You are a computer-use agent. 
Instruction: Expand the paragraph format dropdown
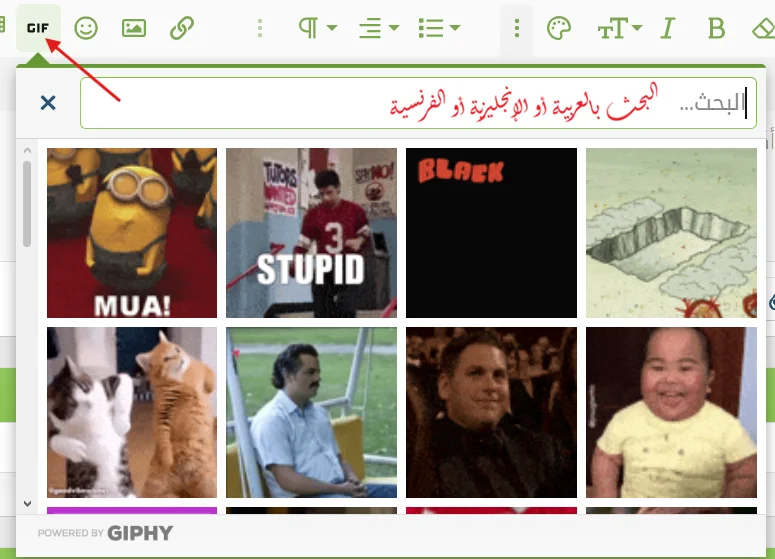(x=318, y=28)
